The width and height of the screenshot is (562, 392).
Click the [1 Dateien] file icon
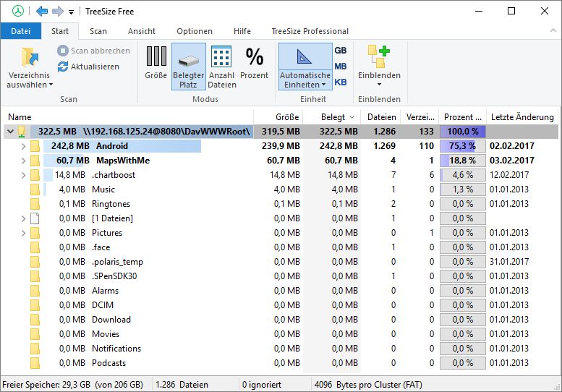[35, 218]
